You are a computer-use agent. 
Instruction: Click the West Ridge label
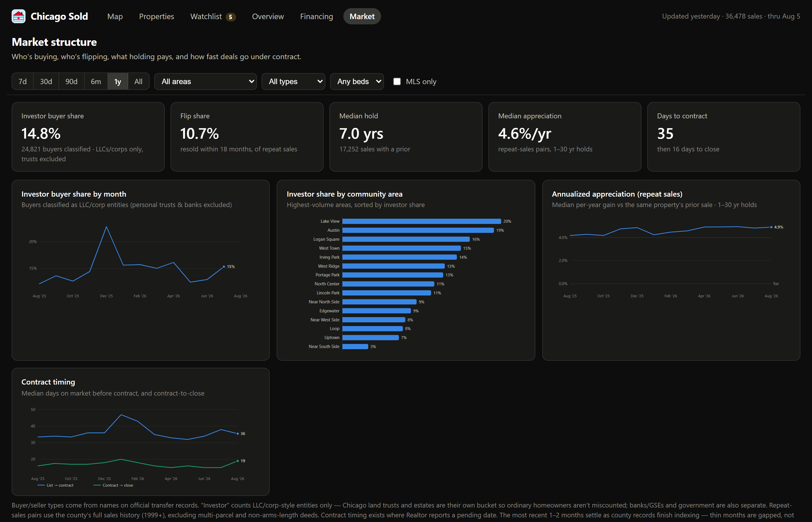329,266
